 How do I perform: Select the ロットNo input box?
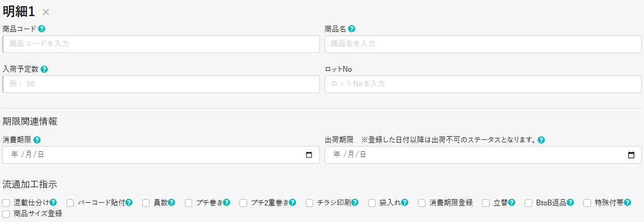pyautogui.click(x=483, y=84)
